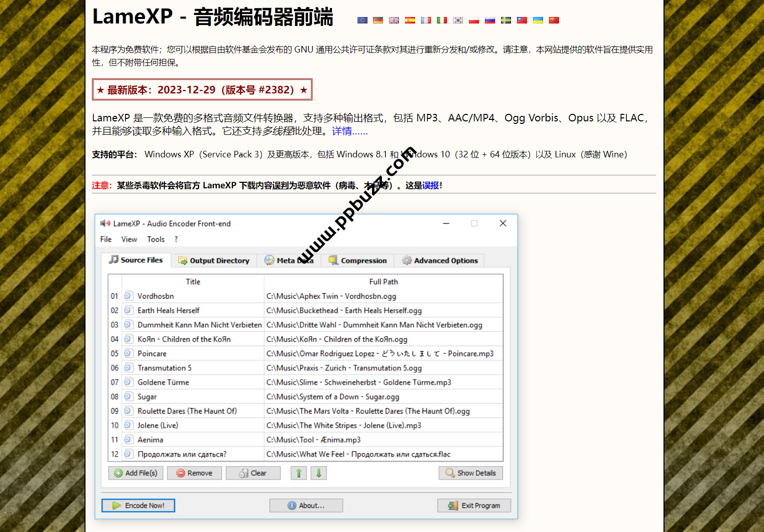The height and width of the screenshot is (532, 764).
Task: Choose the Italian flag language
Action: [x=442, y=20]
